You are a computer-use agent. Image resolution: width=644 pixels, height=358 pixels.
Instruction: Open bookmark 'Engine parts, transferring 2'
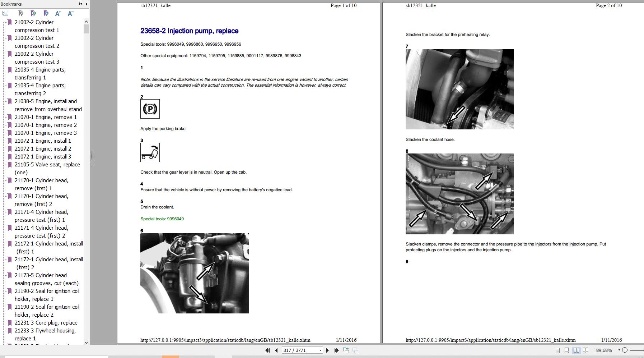[40, 89]
